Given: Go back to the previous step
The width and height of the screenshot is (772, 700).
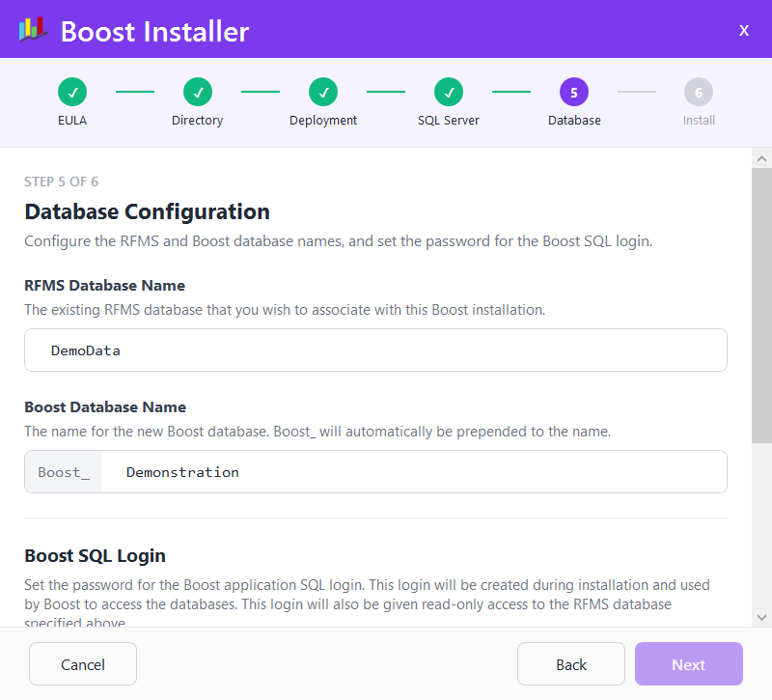Looking at the screenshot, I should click(x=571, y=664).
